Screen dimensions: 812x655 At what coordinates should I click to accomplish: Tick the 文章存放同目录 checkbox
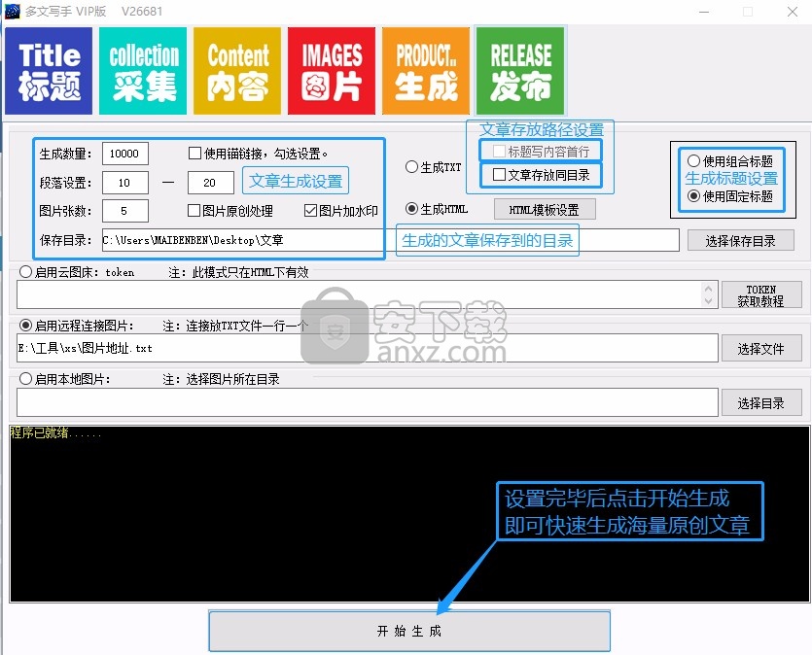tap(500, 176)
